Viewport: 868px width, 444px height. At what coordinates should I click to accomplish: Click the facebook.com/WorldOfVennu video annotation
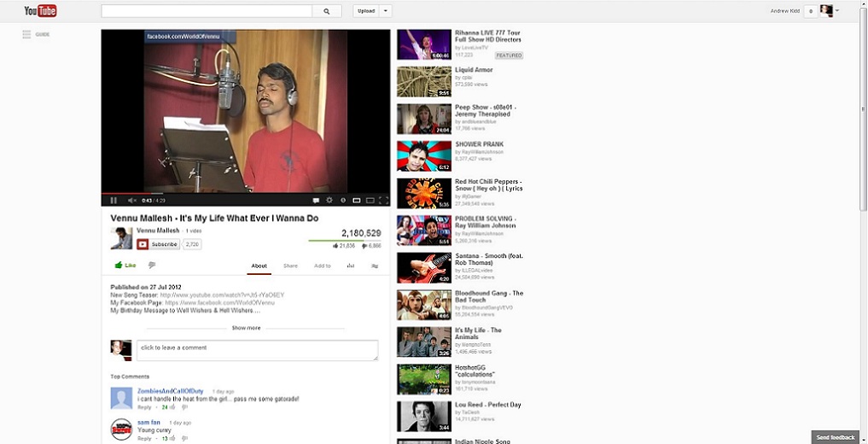[189, 37]
